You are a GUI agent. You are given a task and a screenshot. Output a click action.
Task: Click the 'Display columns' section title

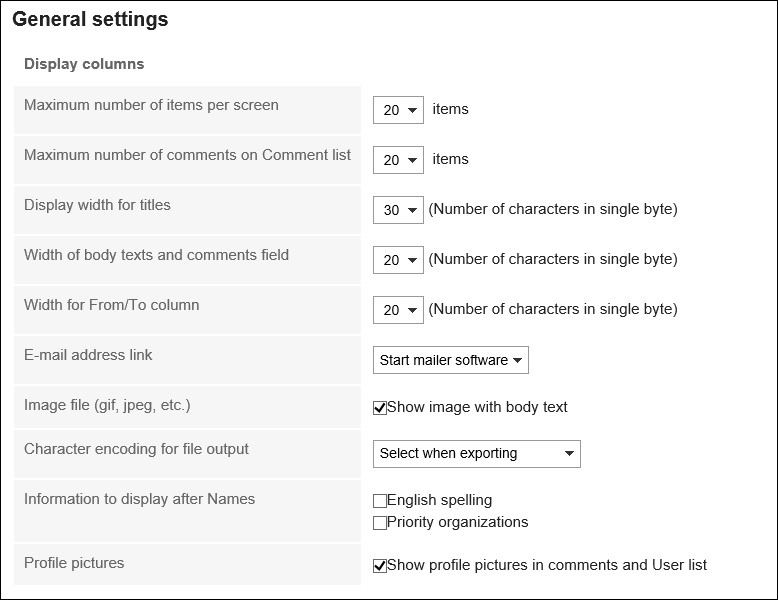tap(84, 64)
